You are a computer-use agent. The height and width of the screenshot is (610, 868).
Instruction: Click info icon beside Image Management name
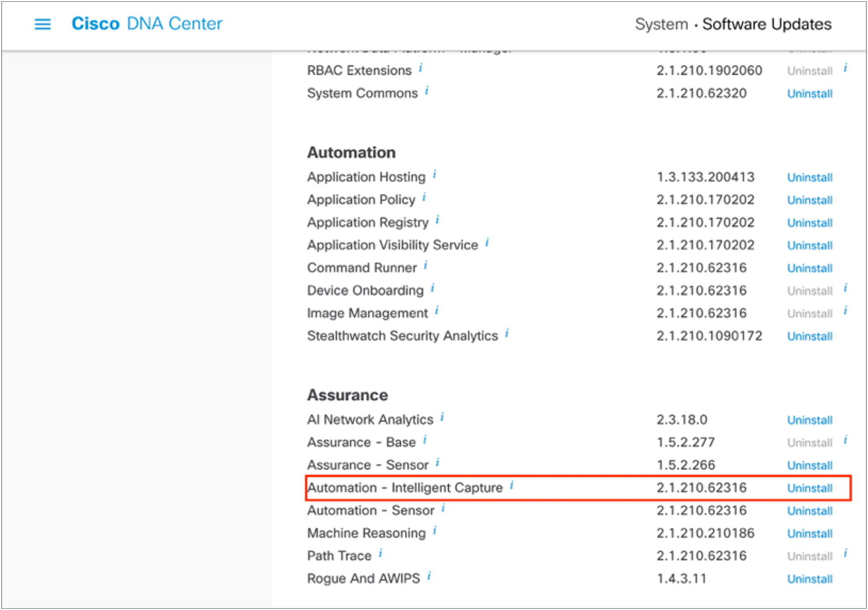pyautogui.click(x=436, y=311)
